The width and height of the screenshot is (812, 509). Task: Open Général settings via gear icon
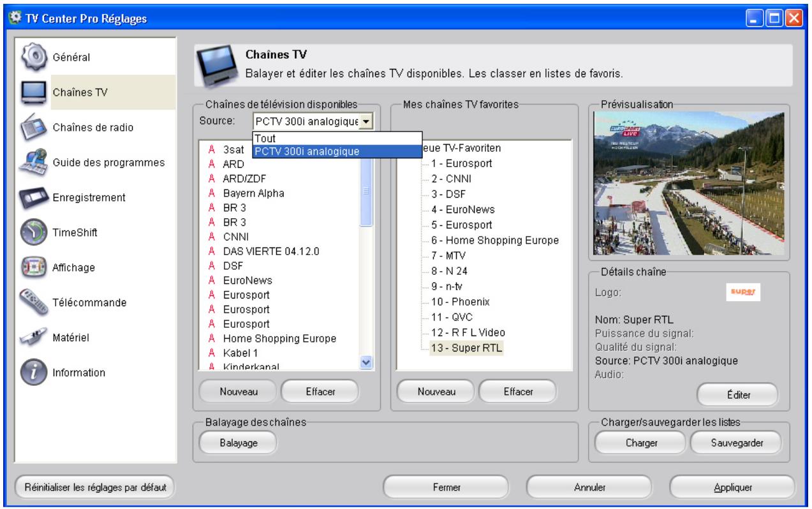coord(34,57)
